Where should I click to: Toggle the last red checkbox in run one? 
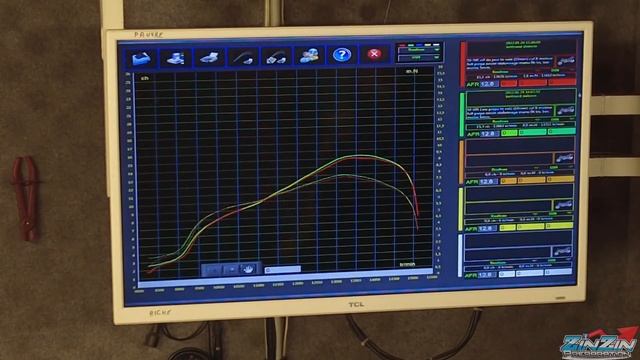[x=562, y=82]
